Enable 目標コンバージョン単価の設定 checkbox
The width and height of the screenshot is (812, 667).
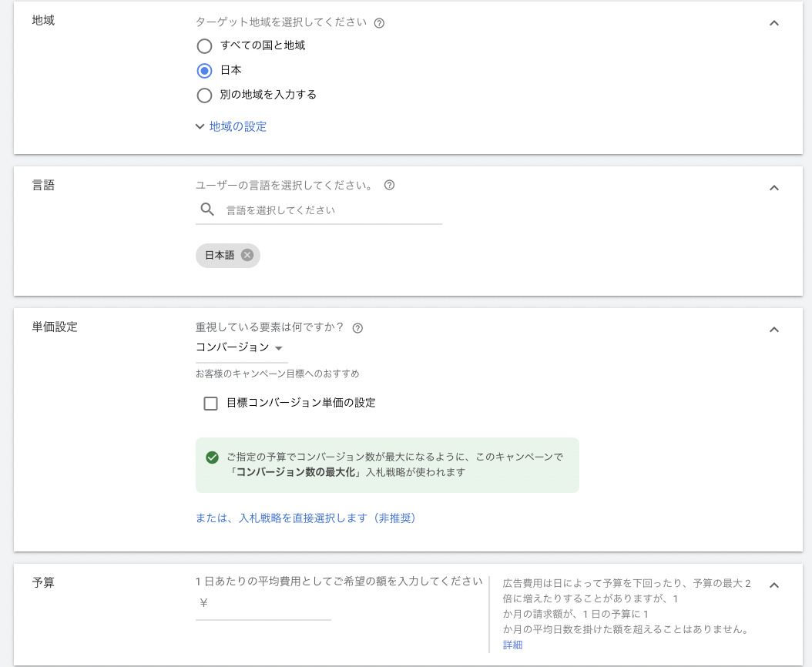click(x=210, y=404)
